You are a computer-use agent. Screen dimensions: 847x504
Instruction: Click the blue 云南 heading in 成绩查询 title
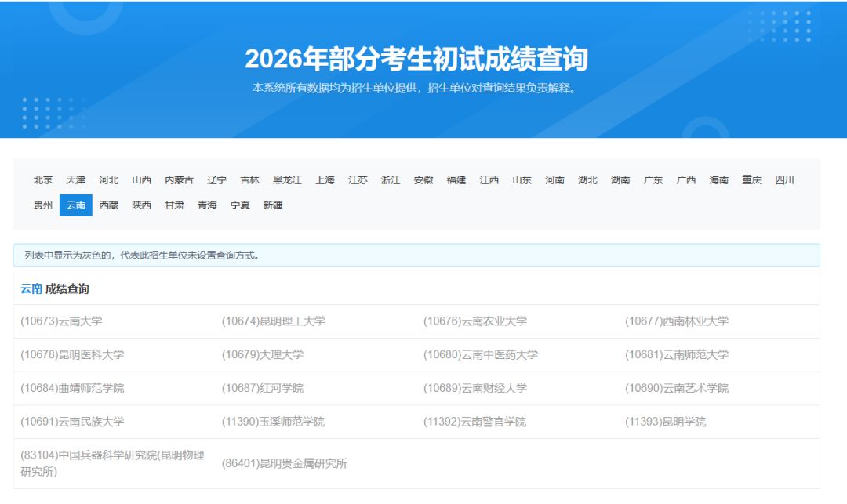click(x=31, y=289)
